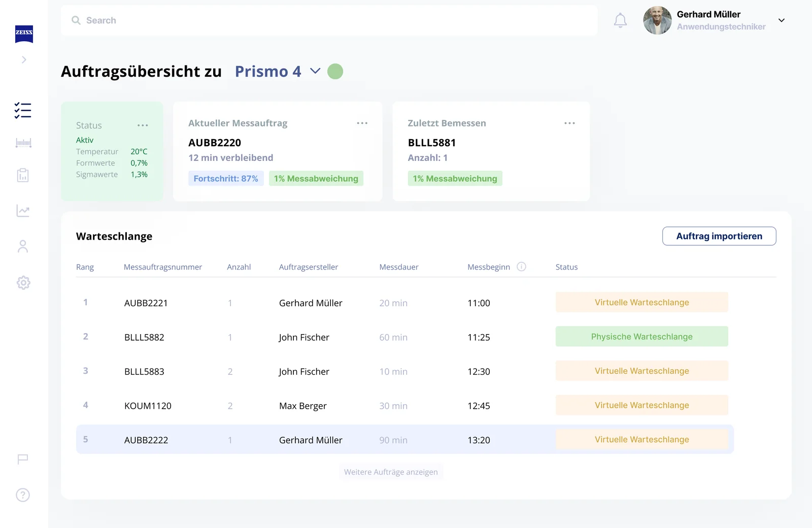Open Aktueller Messauftrag card options menu
This screenshot has height=528, width=812.
click(362, 123)
